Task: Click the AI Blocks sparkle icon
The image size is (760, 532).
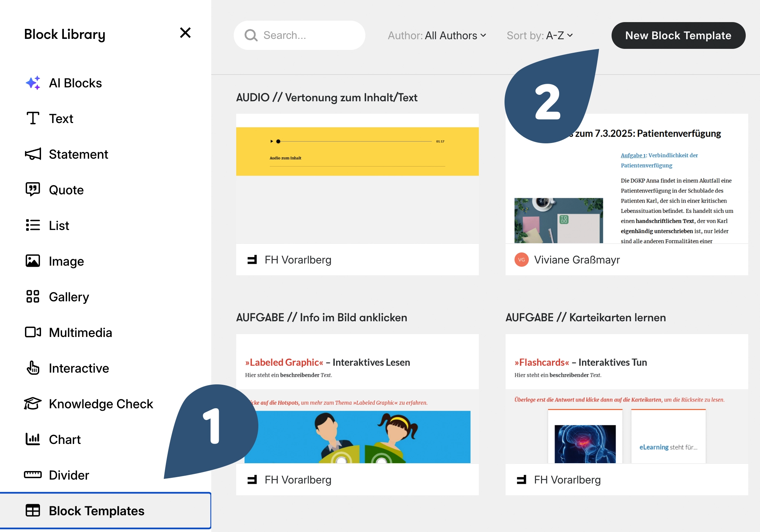Action: click(x=33, y=83)
